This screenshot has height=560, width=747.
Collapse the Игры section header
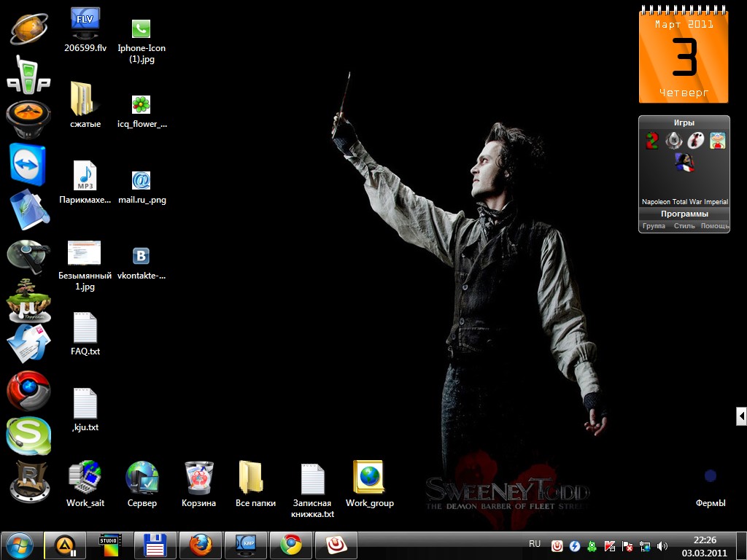pos(684,122)
